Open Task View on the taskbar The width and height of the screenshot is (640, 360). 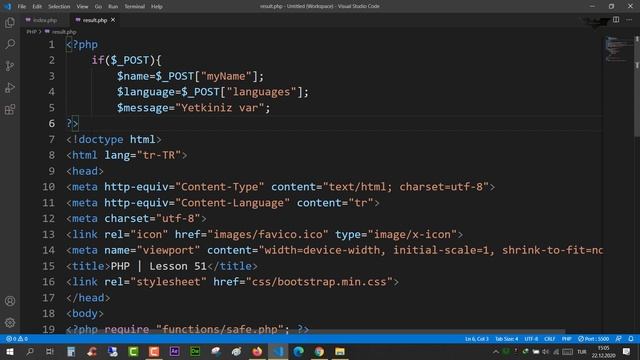50,351
